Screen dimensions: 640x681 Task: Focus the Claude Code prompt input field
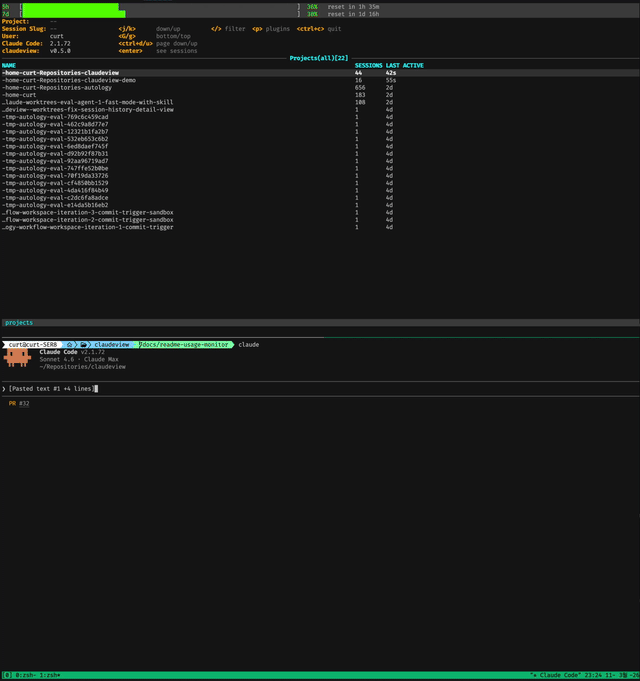[x=320, y=389]
